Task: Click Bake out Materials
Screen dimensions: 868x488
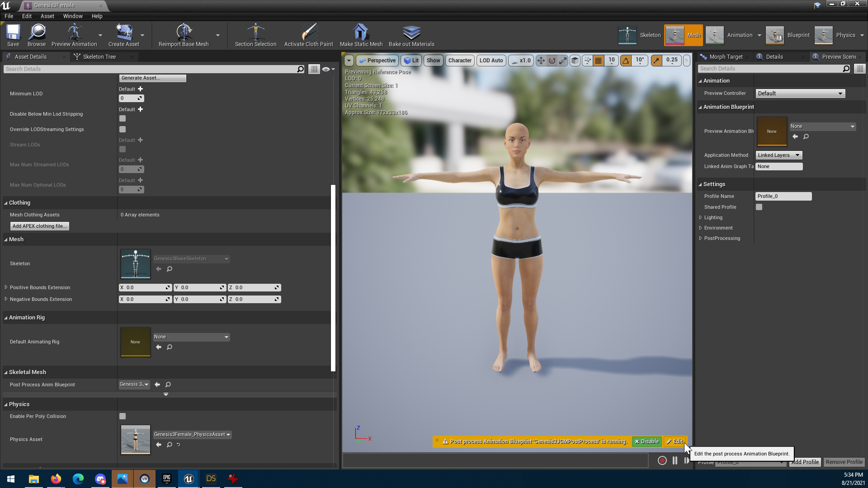Action: [x=411, y=35]
